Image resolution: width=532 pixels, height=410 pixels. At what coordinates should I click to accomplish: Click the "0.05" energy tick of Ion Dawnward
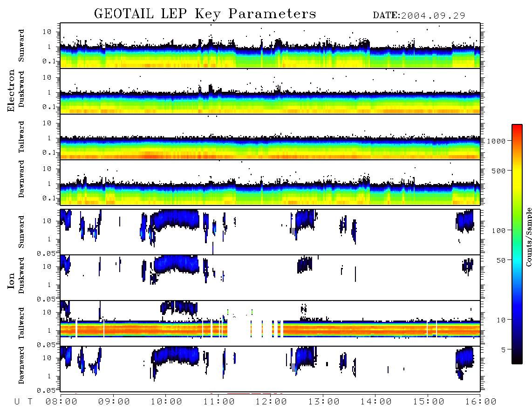pos(46,390)
